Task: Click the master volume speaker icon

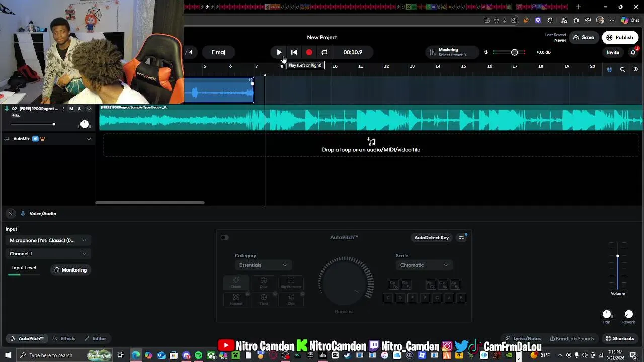Action: point(486,52)
